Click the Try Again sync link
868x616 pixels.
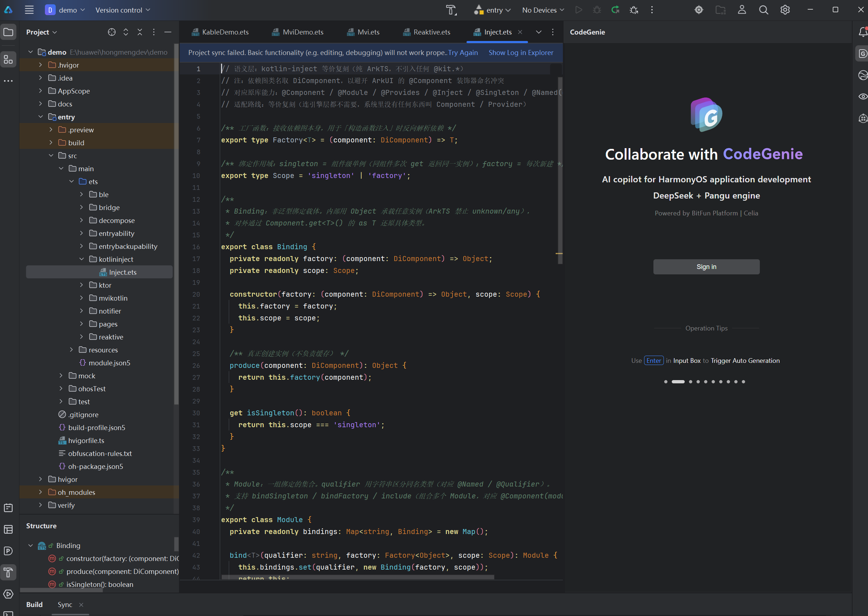463,53
